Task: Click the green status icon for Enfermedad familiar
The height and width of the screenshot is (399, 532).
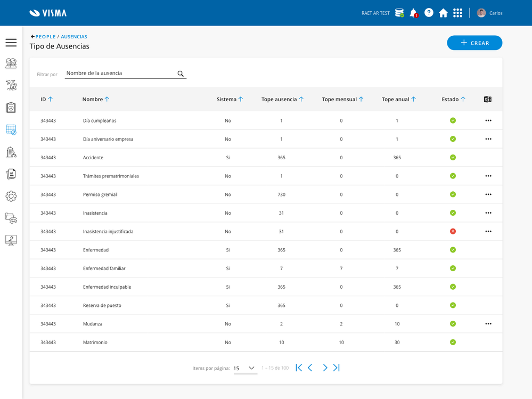Action: pyautogui.click(x=453, y=268)
